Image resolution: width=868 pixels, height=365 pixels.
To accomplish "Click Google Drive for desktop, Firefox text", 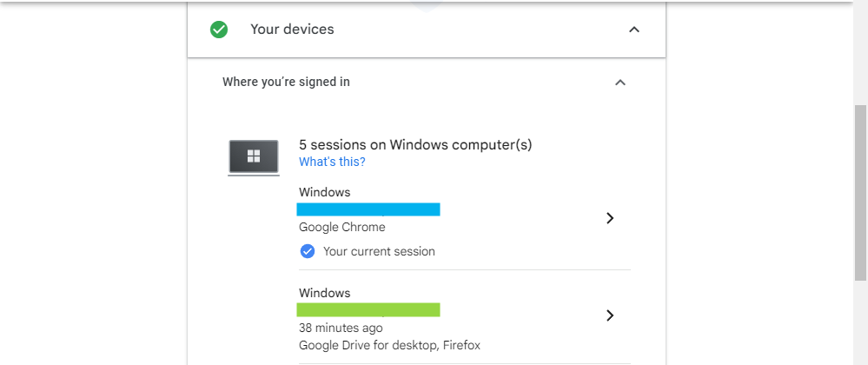I will tap(389, 345).
